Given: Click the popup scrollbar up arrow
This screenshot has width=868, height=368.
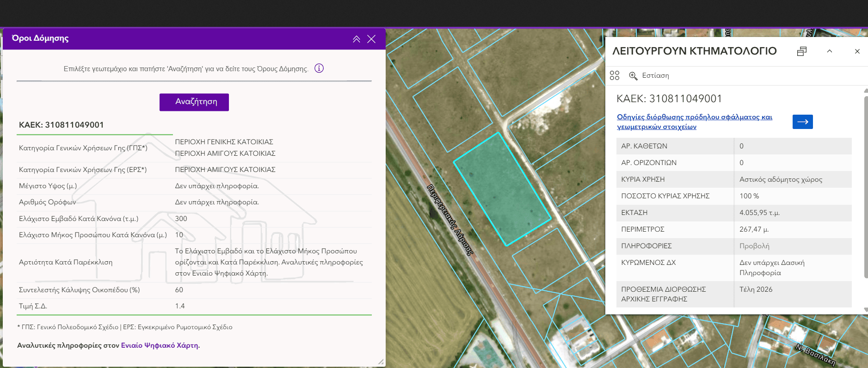Looking at the screenshot, I should [x=866, y=91].
